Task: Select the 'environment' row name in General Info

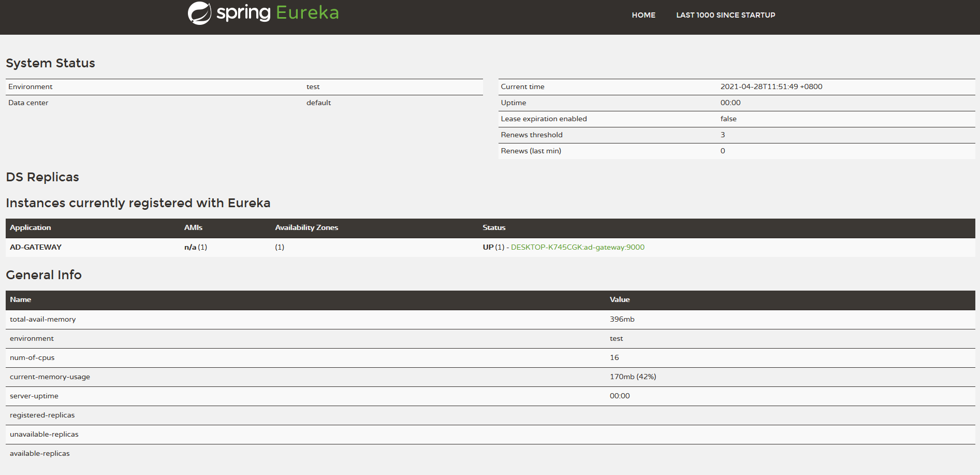Action: [x=32, y=338]
